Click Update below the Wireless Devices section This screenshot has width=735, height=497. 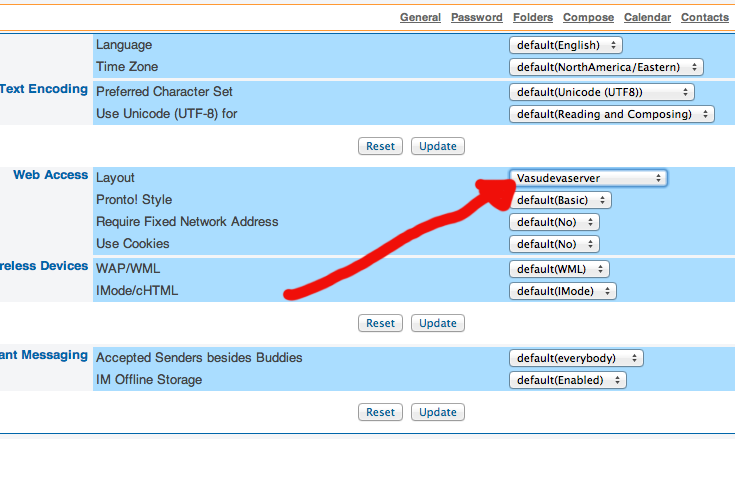tap(438, 324)
